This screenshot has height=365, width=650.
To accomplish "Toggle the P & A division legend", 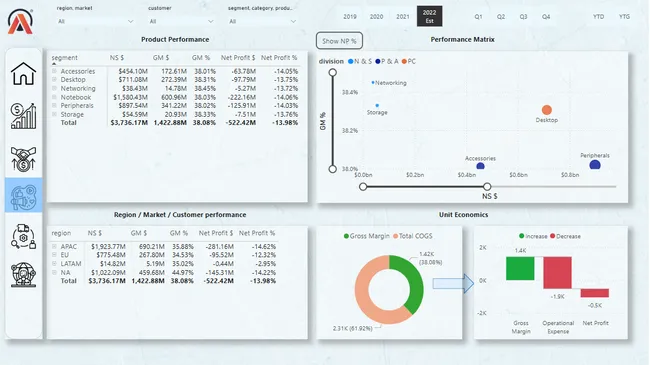I will click(x=387, y=61).
